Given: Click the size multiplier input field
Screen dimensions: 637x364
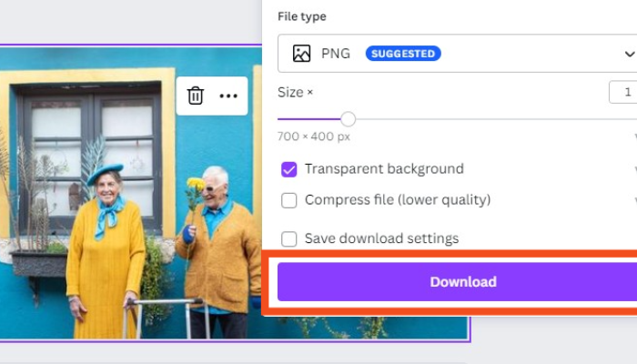Looking at the screenshot, I should (623, 92).
